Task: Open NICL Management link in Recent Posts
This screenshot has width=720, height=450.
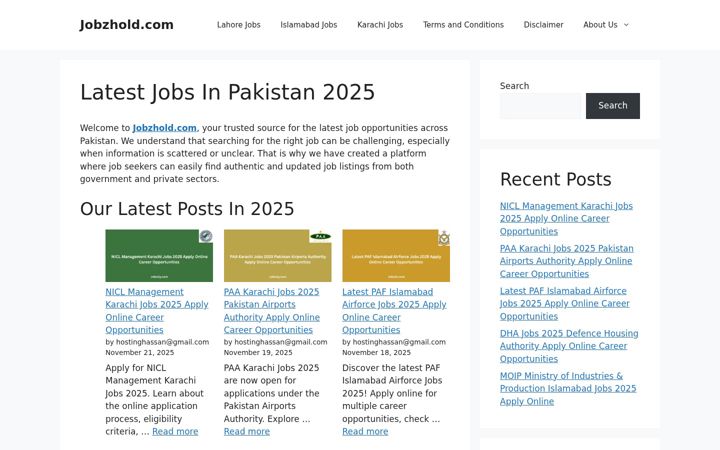Action: pos(566,219)
